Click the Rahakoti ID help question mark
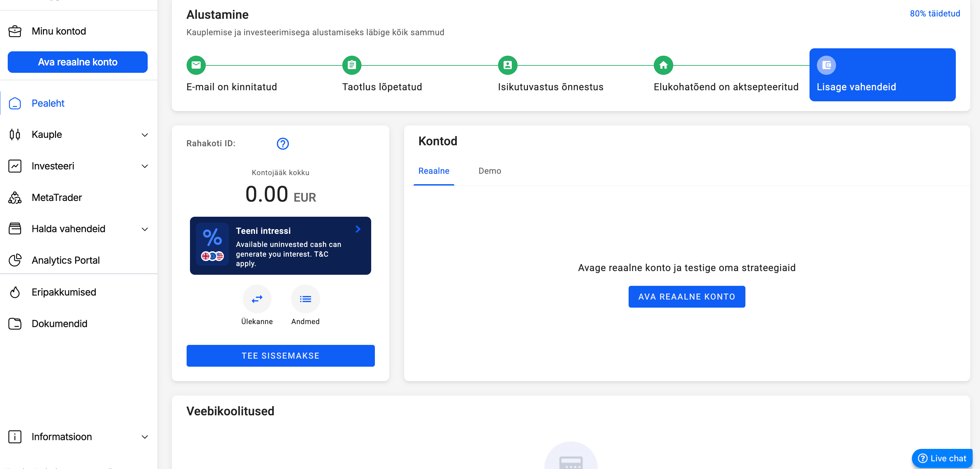This screenshot has width=980, height=469. pos(283,144)
